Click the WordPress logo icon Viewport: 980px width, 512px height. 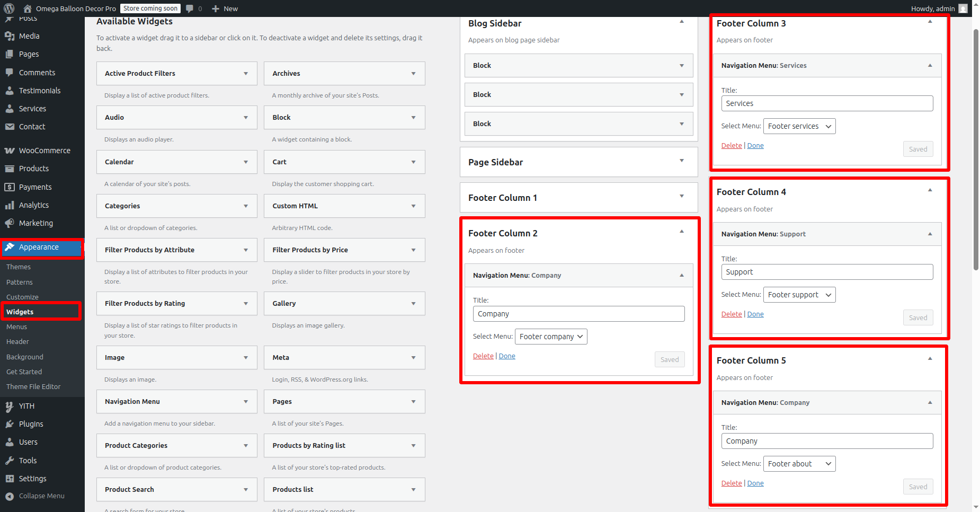[x=9, y=8]
